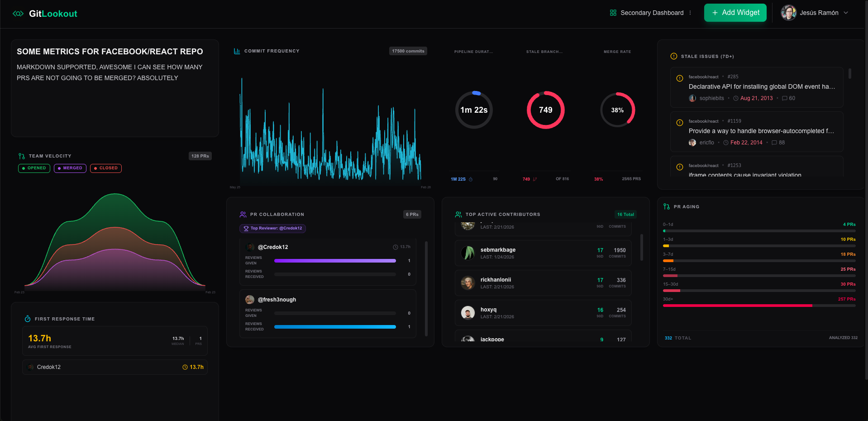The image size is (868, 421).
Task: Click the stopwatch icon beside 1M 22S
Action: coord(471,179)
